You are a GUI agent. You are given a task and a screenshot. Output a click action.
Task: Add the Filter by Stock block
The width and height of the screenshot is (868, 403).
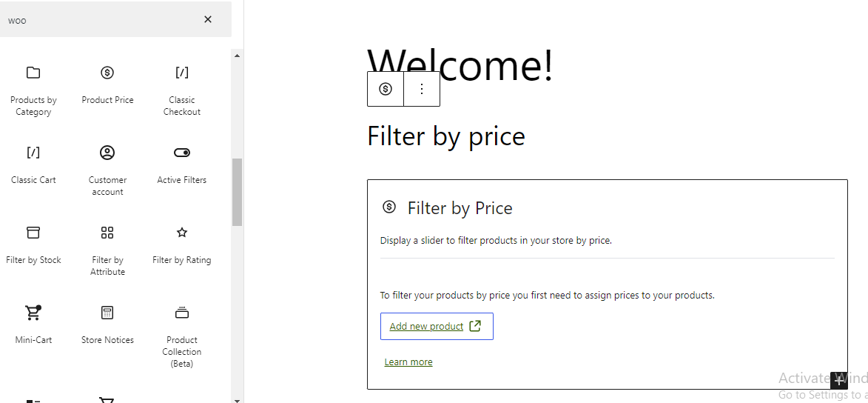(x=33, y=244)
